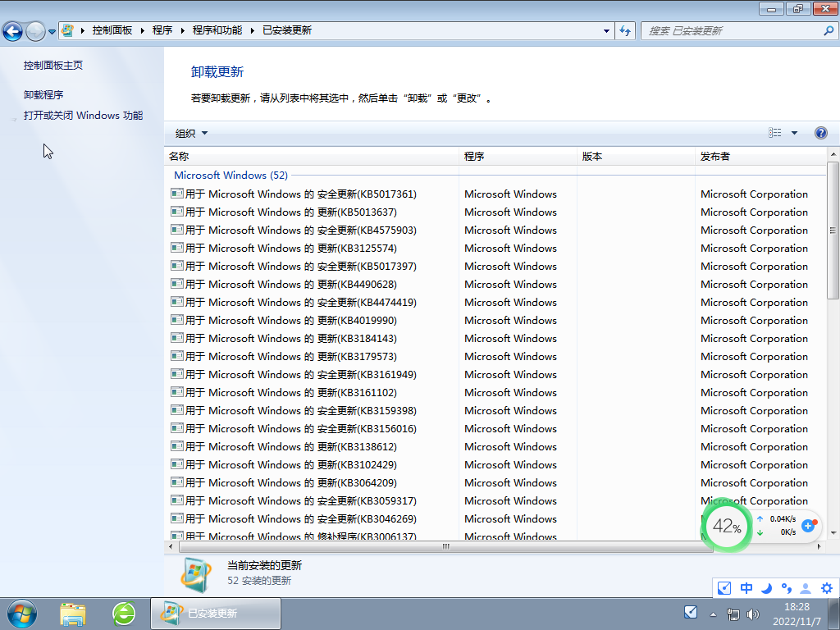Click the refresh icon in the address bar
The image size is (840, 630).
click(x=624, y=30)
